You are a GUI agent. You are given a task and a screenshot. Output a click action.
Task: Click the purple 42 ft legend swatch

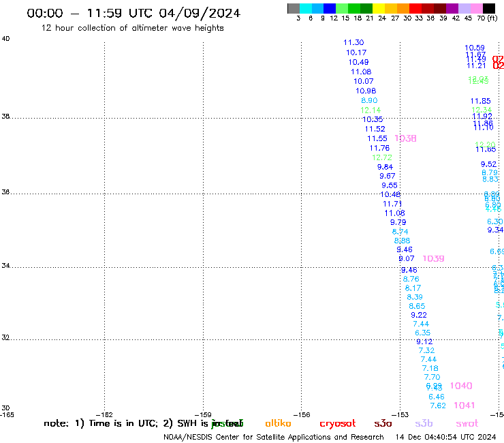[452, 8]
